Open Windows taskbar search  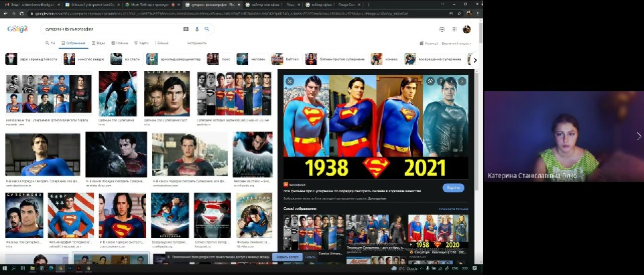click(x=13, y=268)
